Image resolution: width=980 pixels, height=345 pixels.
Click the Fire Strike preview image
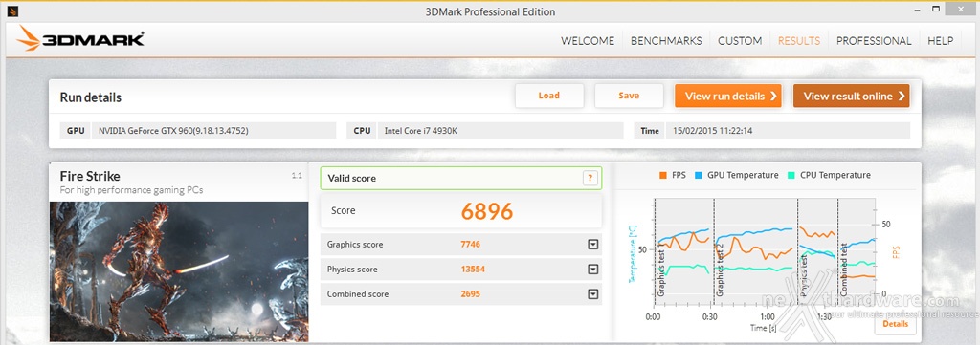[x=179, y=271]
